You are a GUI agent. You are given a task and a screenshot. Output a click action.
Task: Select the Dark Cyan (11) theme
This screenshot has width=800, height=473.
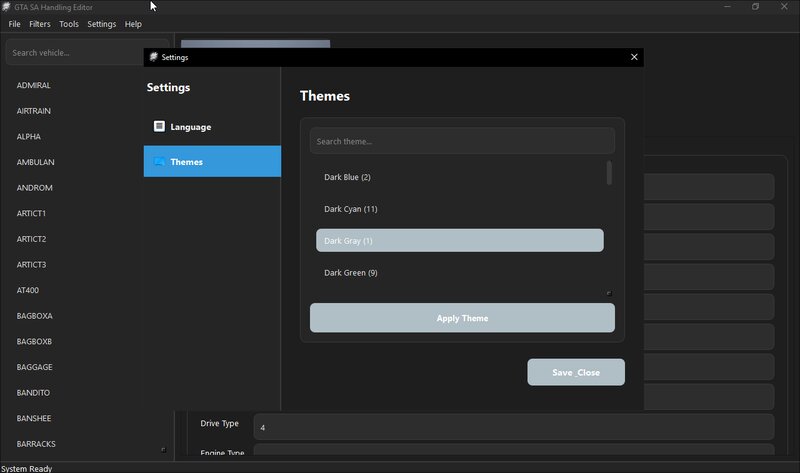[460, 209]
